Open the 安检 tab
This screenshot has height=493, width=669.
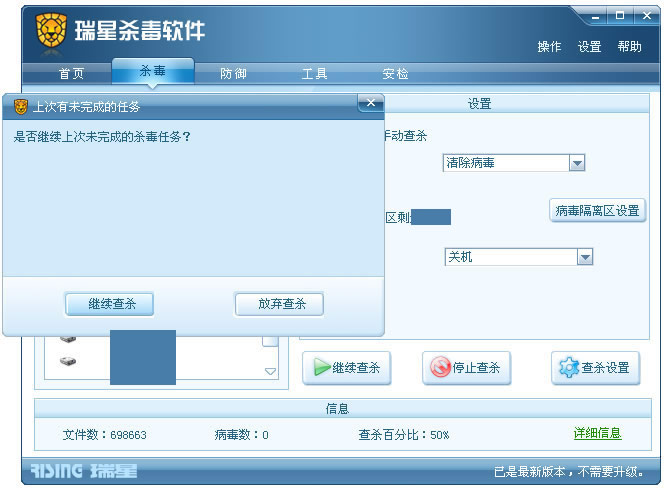point(395,74)
